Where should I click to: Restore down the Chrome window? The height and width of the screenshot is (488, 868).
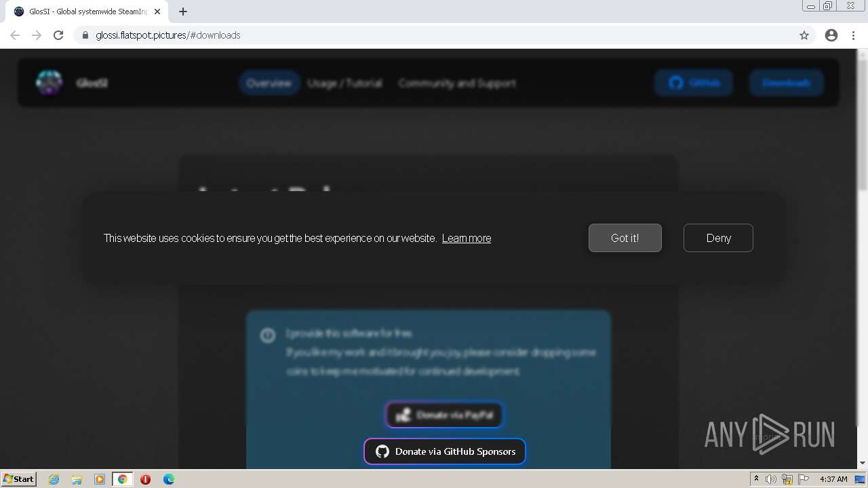click(x=828, y=6)
